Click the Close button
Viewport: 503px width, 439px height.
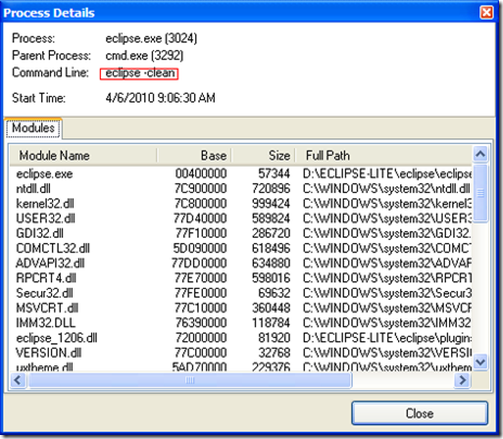(x=420, y=413)
